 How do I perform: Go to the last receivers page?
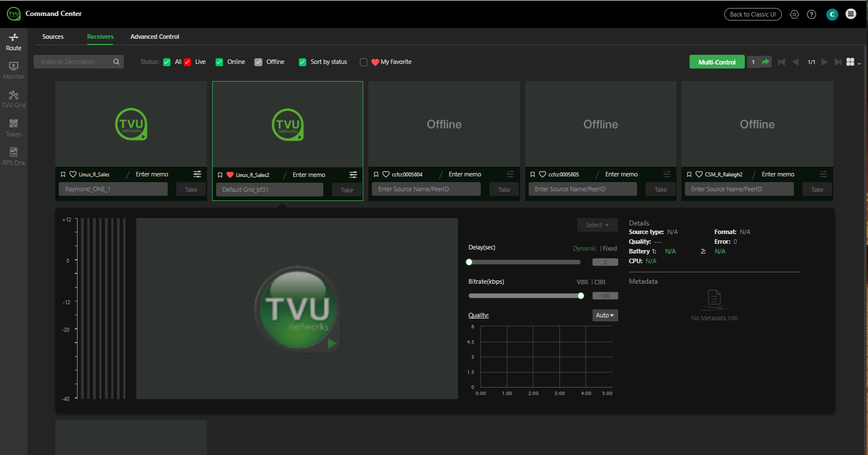(838, 62)
